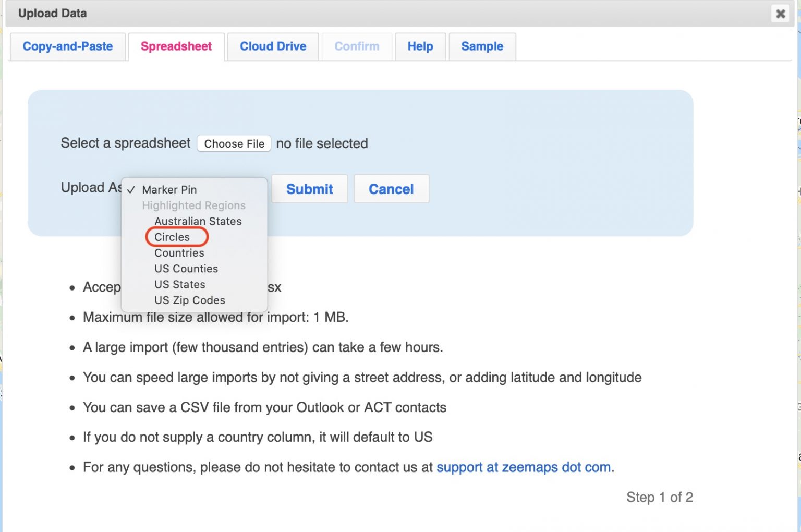This screenshot has width=801, height=532.
Task: Switch to the Copy-and-Paste tab
Action: (67, 46)
